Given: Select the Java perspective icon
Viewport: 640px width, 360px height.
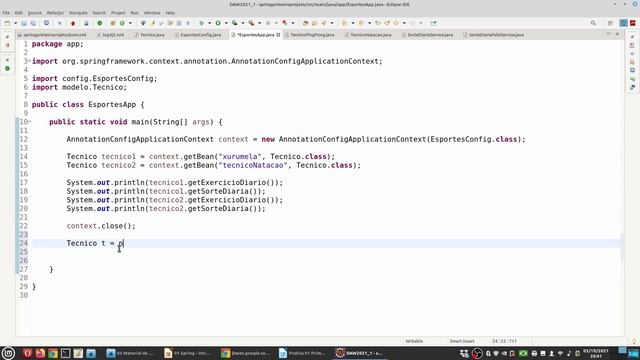Looking at the screenshot, I should 624,23.
